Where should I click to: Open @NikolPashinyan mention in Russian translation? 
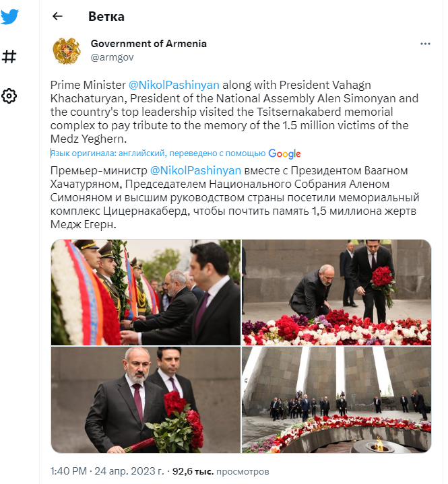(195, 171)
